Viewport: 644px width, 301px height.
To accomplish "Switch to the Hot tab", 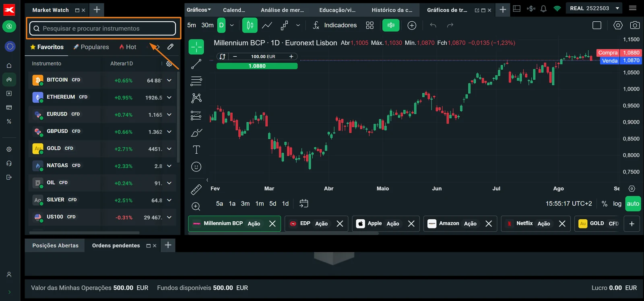I will (128, 47).
